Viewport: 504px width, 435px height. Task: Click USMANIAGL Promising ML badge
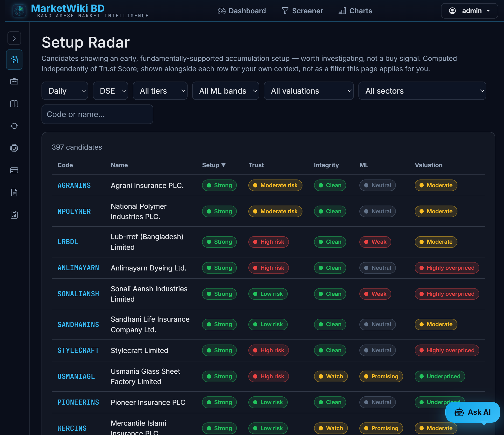coord(381,376)
